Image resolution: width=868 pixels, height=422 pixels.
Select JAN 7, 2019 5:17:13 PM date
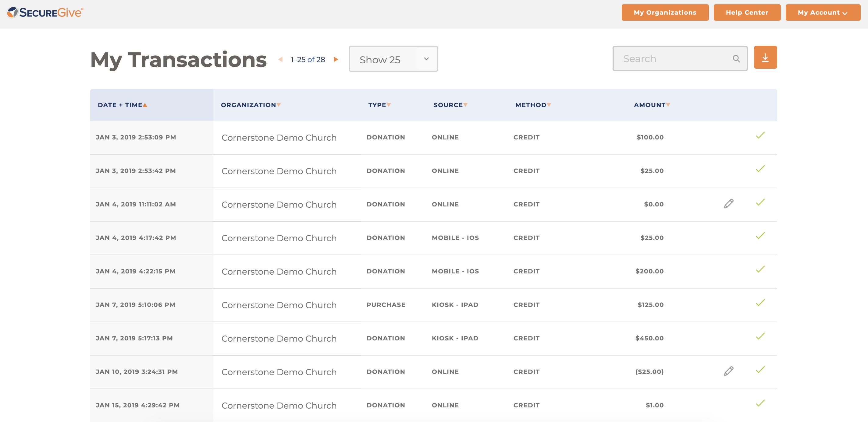coord(134,338)
